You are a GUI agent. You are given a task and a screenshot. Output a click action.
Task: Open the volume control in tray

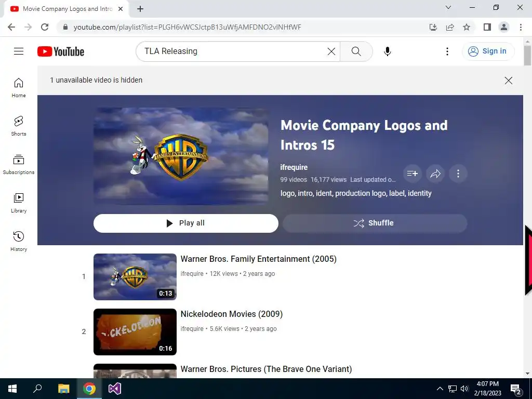pyautogui.click(x=464, y=389)
